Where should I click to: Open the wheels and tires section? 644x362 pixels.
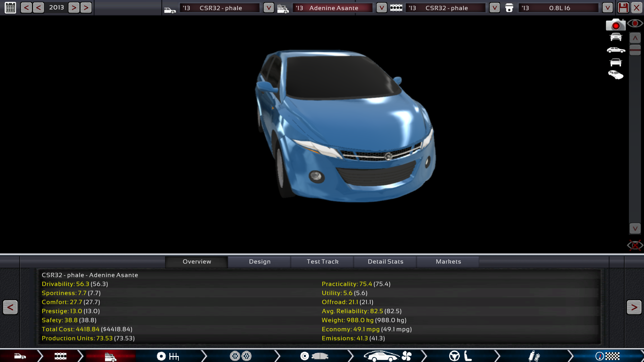point(240,356)
